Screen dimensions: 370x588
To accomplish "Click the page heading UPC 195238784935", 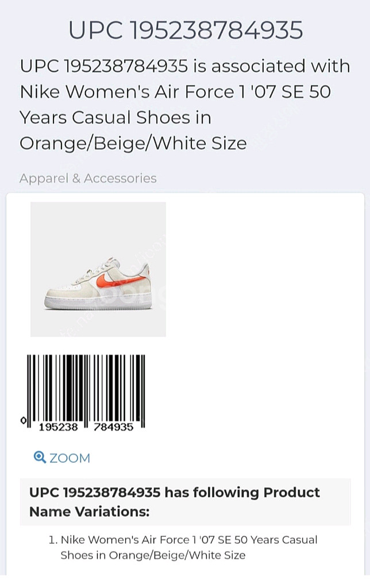I will (185, 30).
